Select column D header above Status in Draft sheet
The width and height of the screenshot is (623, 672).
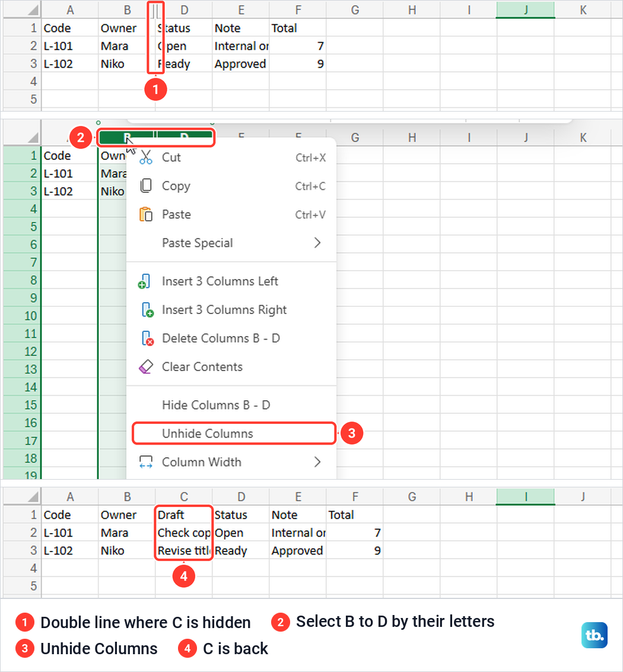click(241, 497)
